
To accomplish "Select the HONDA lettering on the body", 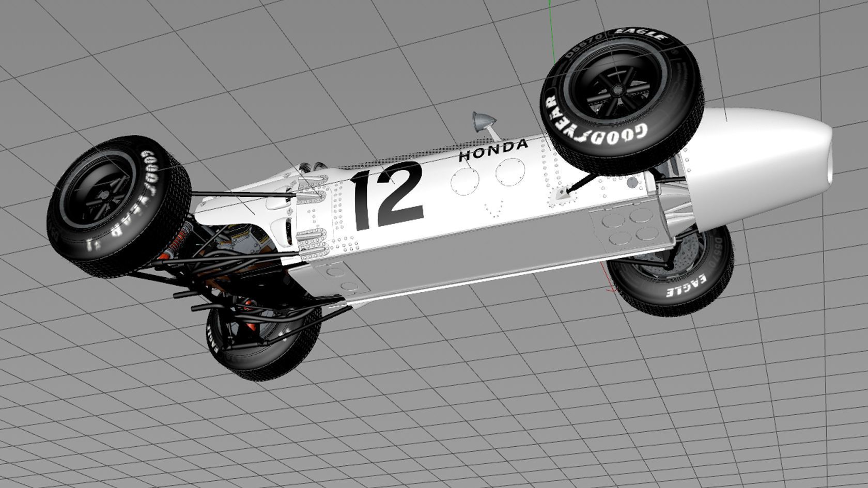I will [493, 150].
